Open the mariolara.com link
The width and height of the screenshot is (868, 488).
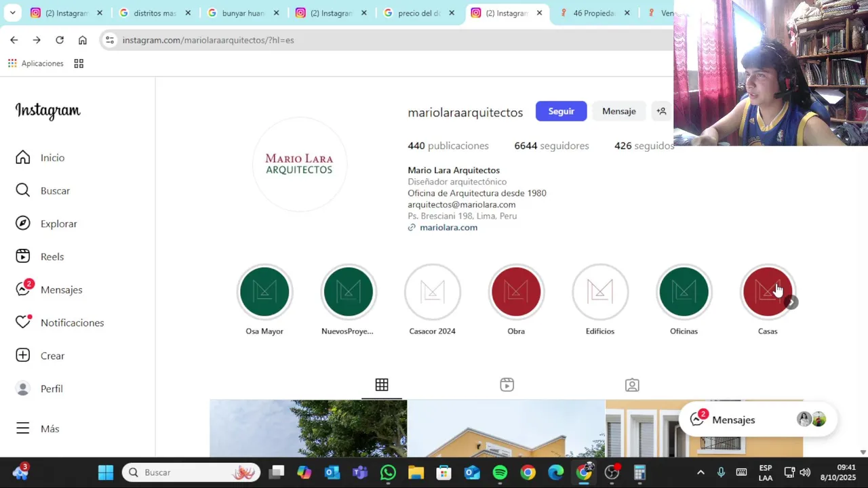click(x=448, y=228)
